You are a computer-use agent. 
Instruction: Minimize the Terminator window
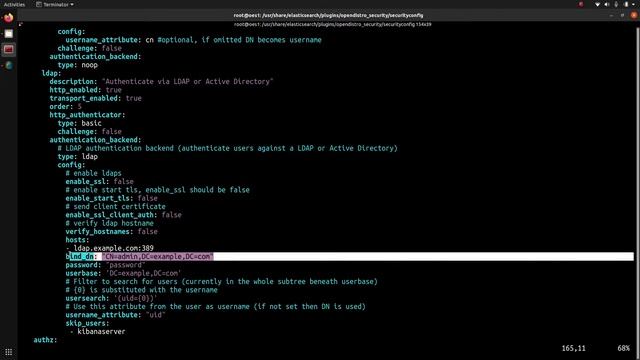[x=611, y=15]
